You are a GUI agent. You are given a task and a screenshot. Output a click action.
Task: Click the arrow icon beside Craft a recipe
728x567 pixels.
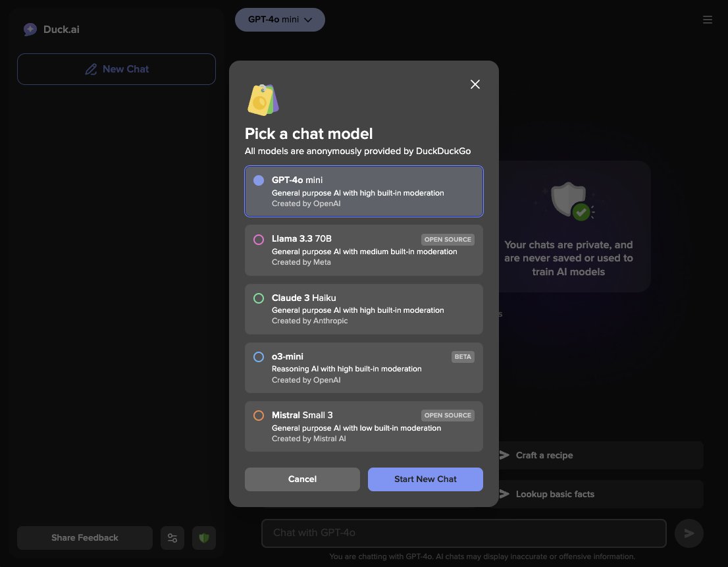coord(503,454)
